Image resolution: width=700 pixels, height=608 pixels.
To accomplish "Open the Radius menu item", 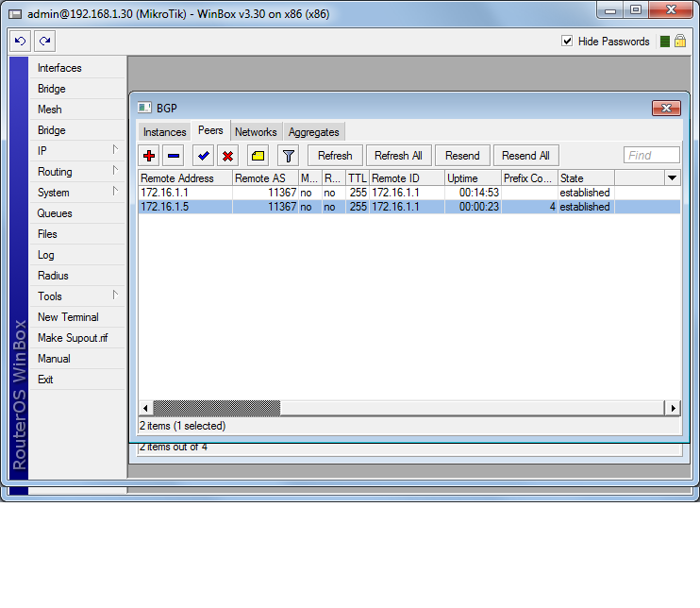I will [76, 276].
